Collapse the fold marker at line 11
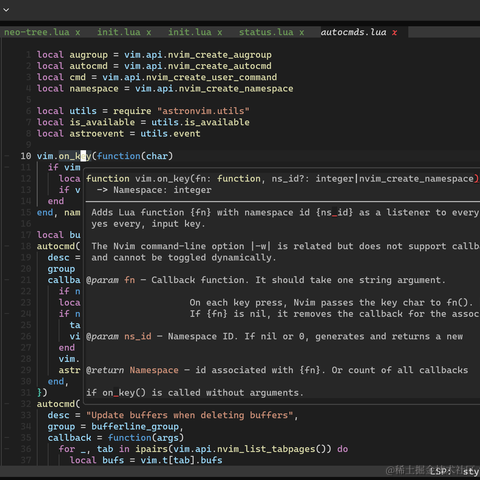The height and width of the screenshot is (480, 480). point(7,167)
